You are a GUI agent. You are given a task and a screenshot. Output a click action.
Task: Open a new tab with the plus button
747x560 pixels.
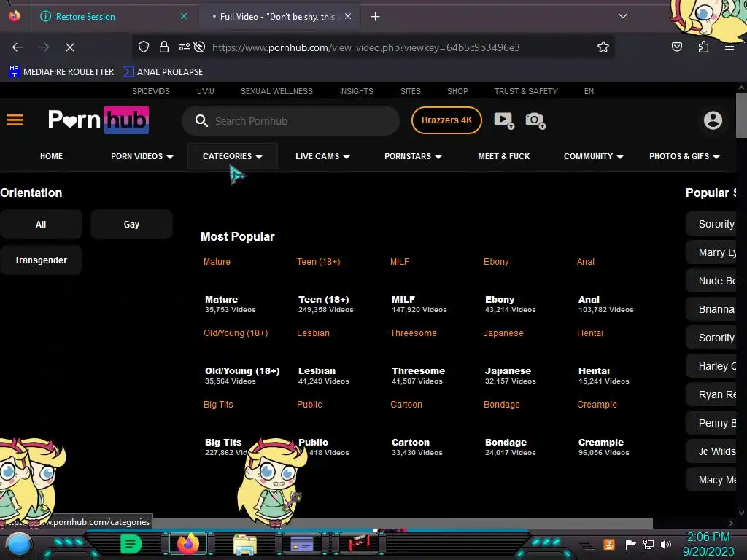[376, 17]
